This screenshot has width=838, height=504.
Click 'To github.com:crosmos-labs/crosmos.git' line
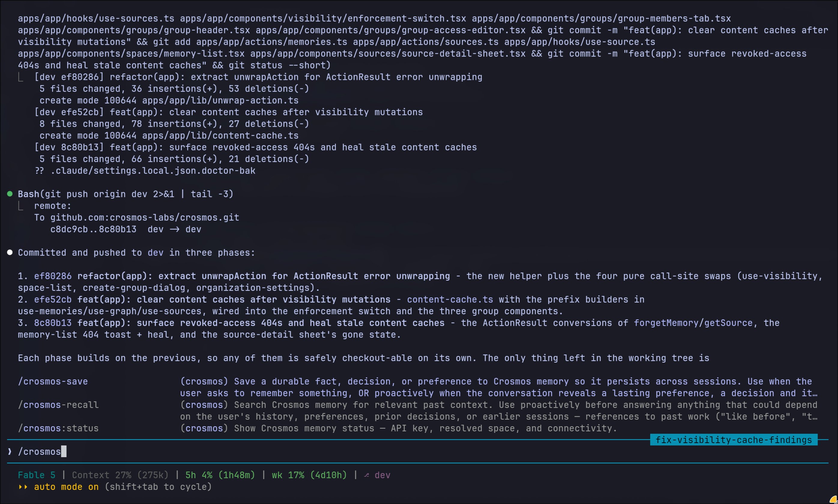[x=137, y=217]
